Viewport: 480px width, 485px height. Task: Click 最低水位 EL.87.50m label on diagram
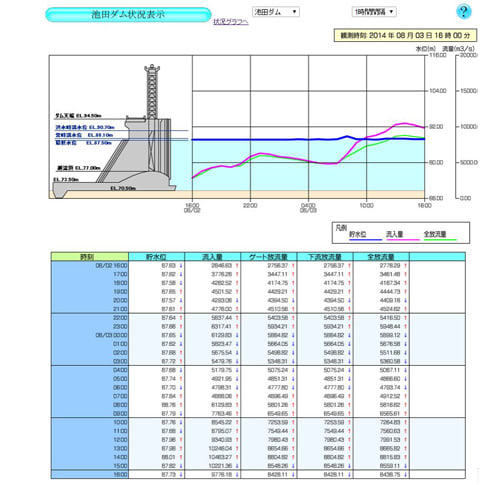83,143
